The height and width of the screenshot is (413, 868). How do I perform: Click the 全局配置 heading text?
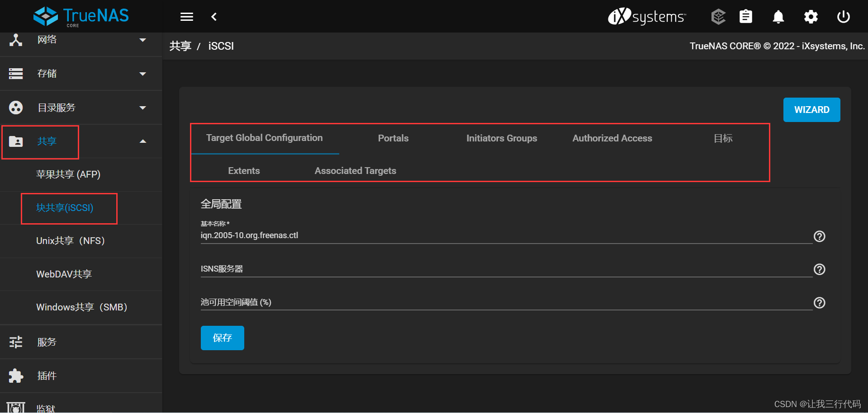[221, 204]
